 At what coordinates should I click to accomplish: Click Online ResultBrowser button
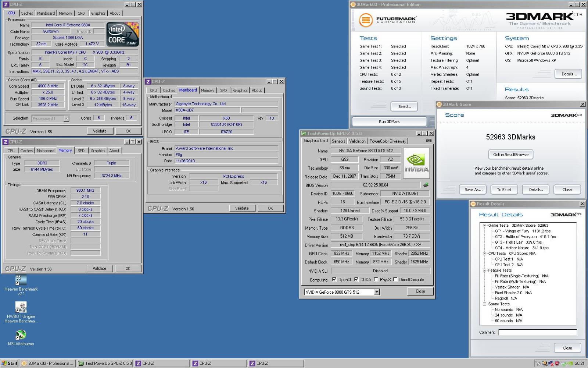tap(511, 155)
